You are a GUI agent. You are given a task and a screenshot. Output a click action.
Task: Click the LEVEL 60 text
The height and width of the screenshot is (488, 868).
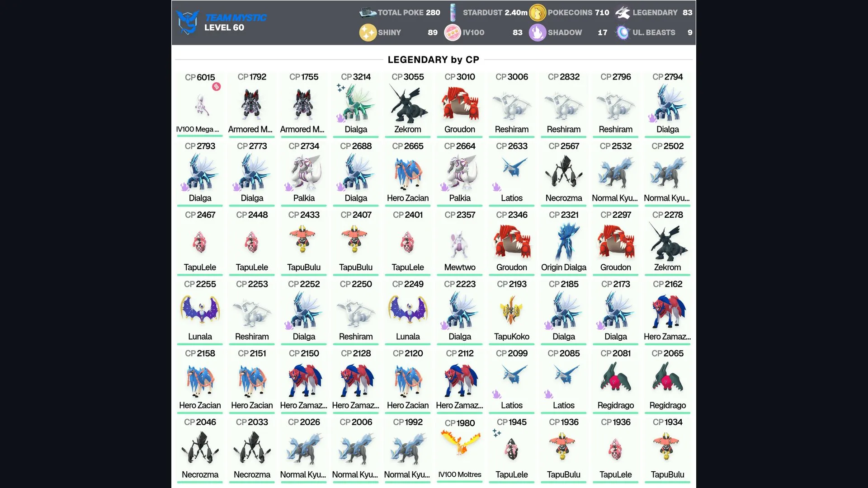point(224,28)
